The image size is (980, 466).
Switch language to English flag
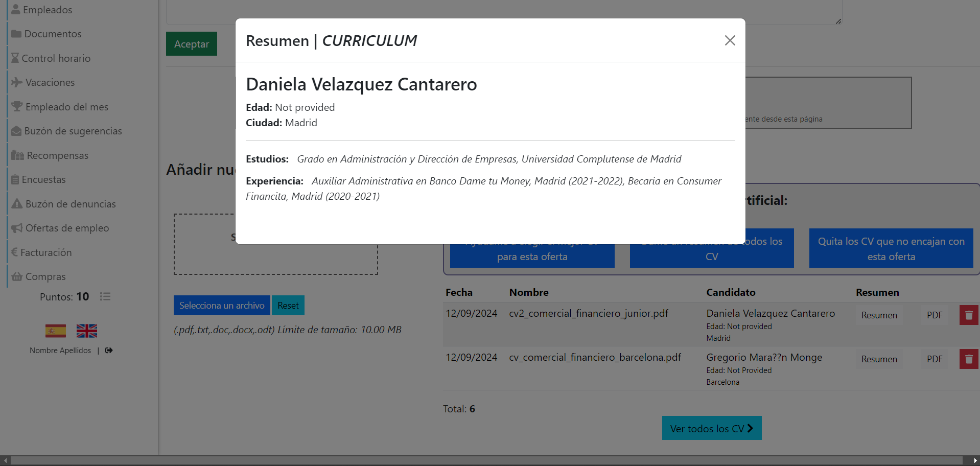point(87,331)
